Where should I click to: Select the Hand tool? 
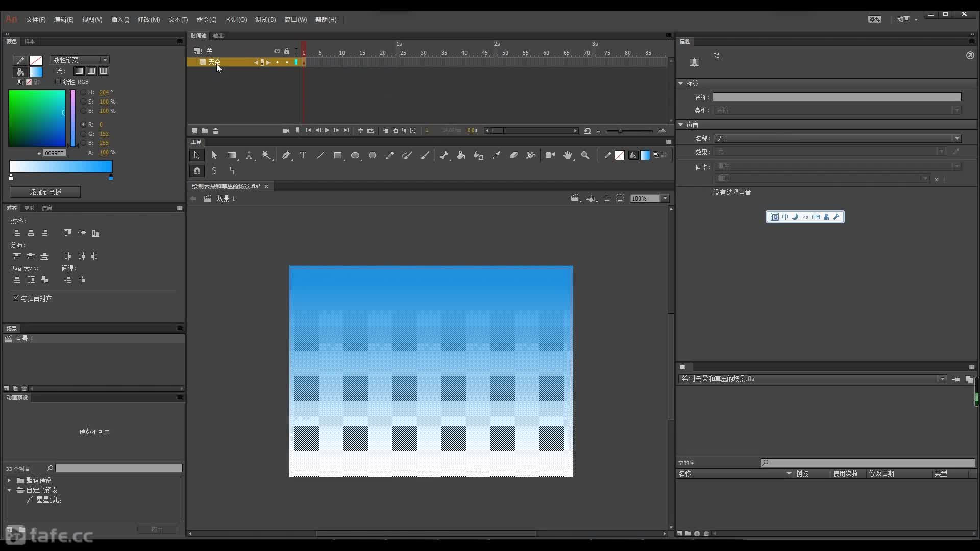[568, 155]
